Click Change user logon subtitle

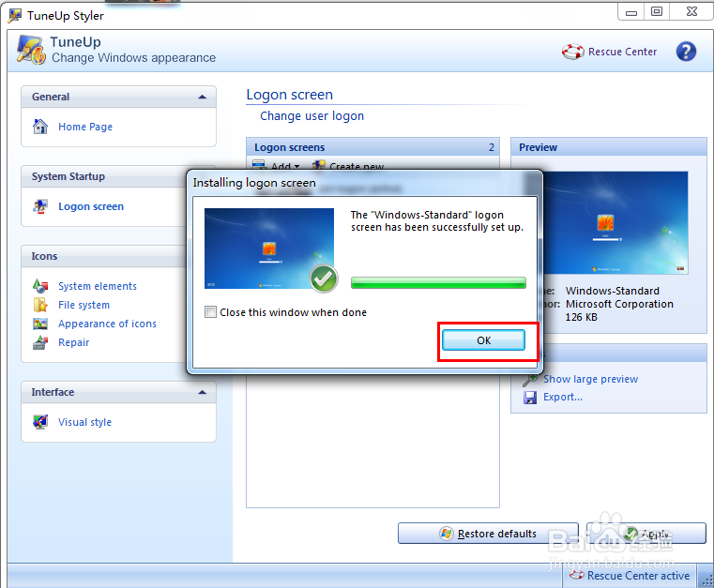pos(311,116)
